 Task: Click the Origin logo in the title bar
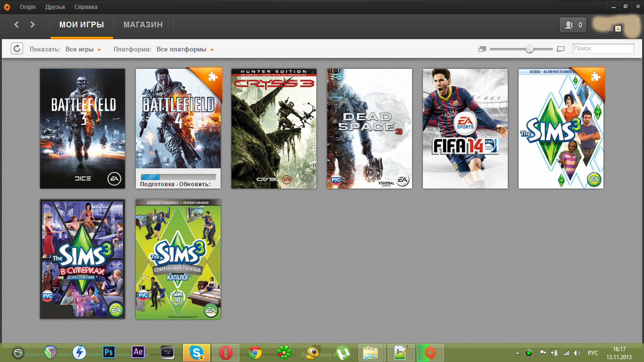click(8, 7)
